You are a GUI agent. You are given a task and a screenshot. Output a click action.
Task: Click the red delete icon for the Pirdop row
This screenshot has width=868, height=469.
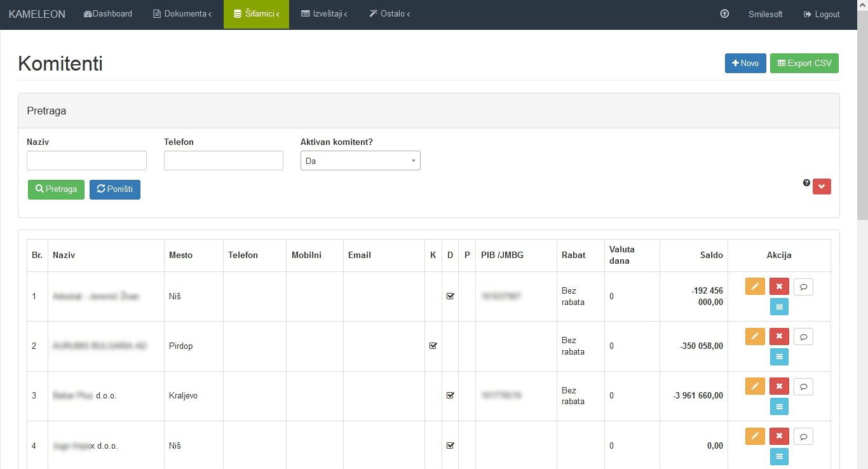[x=779, y=336]
